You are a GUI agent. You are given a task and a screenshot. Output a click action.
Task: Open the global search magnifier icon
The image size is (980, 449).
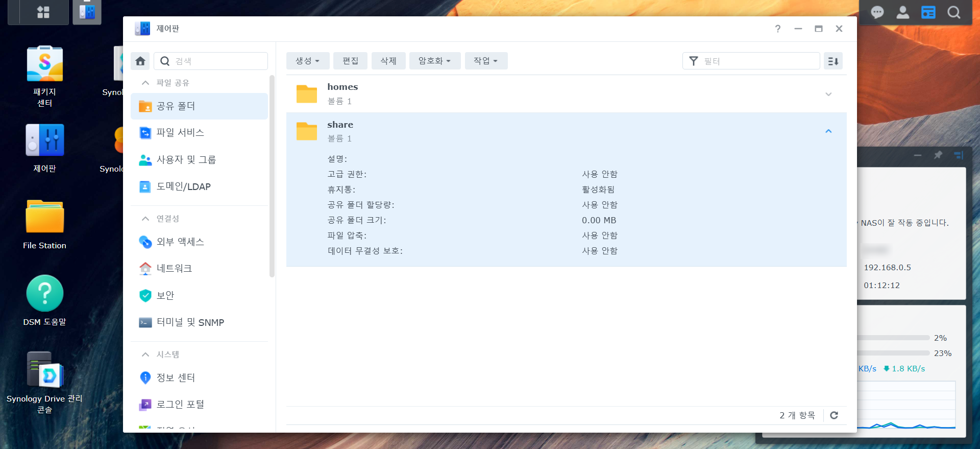(954, 12)
